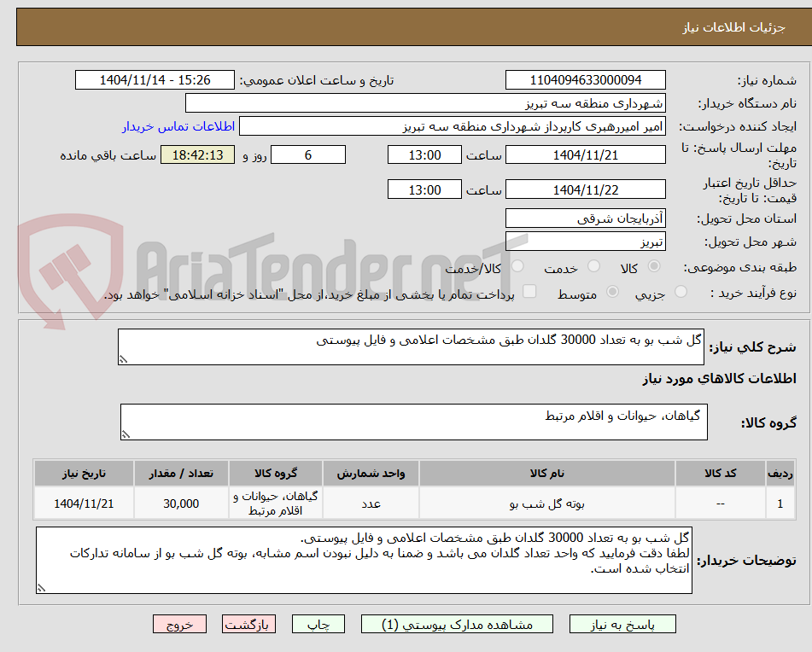
Task: Click the countdown timer 18:42:13 field
Action: (x=197, y=154)
